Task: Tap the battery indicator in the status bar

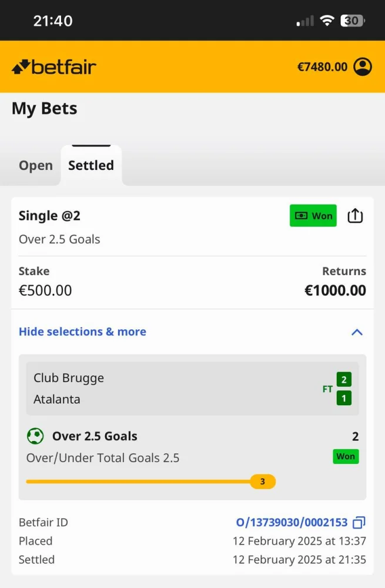Action: pos(353,21)
